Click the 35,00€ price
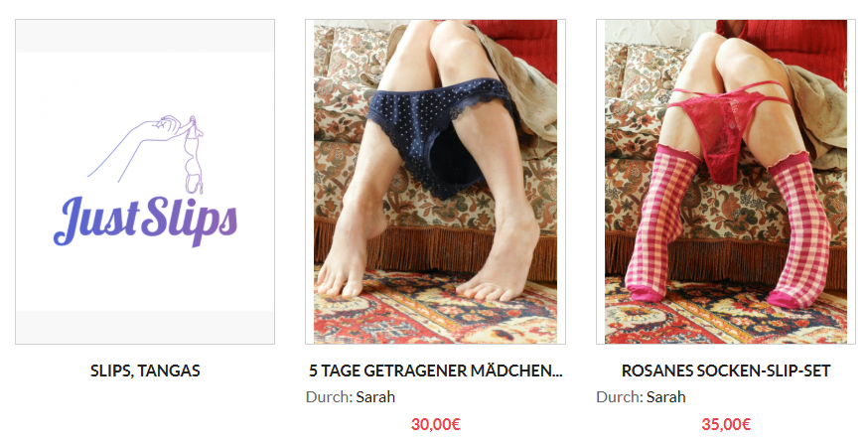 [726, 424]
